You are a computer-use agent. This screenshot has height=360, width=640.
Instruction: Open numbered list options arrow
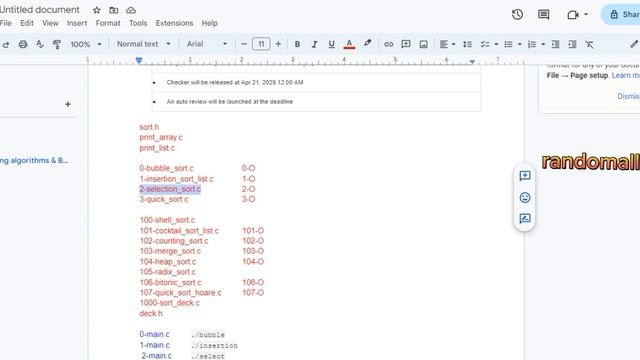click(x=543, y=44)
